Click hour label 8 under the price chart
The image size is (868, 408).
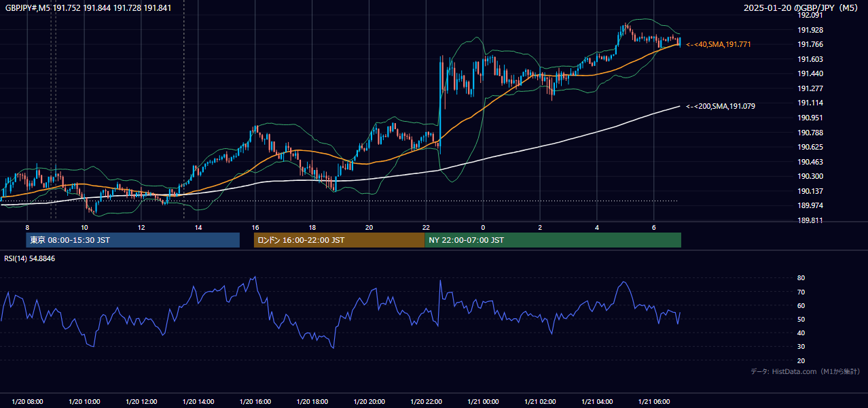click(x=27, y=227)
